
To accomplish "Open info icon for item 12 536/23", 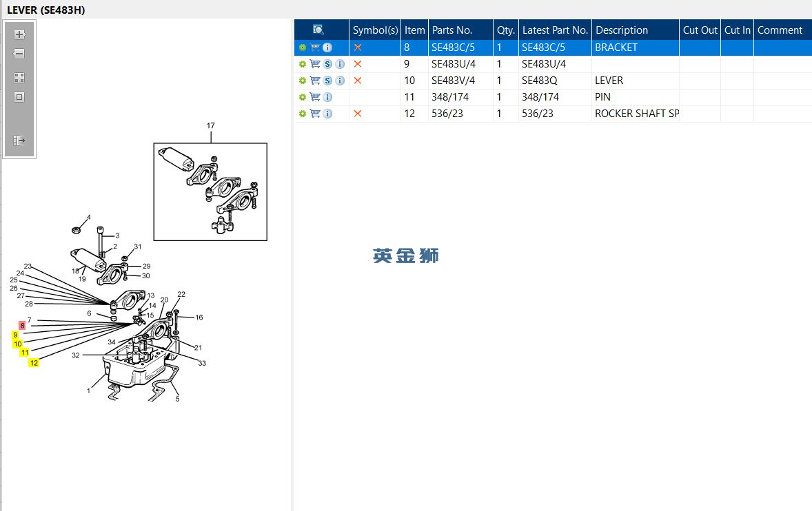I will coord(327,114).
